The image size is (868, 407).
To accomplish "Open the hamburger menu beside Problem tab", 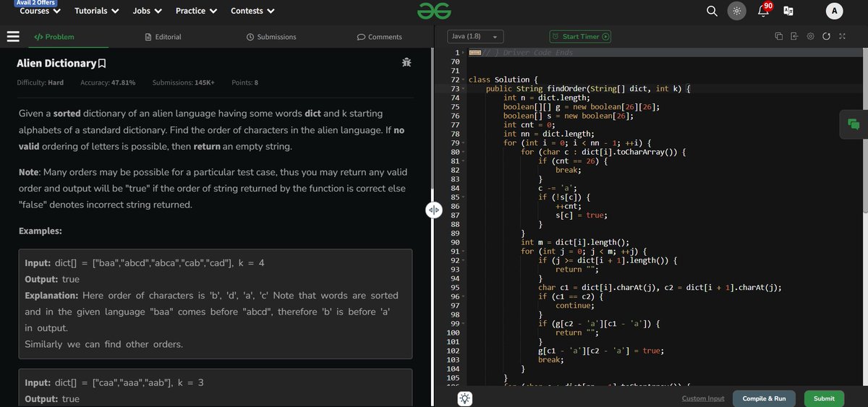I will tap(12, 36).
